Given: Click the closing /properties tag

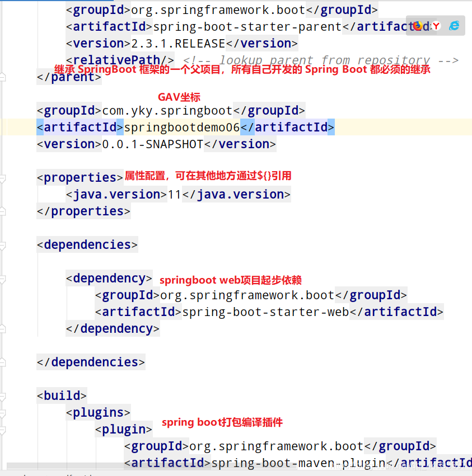Looking at the screenshot, I should click(83, 211).
